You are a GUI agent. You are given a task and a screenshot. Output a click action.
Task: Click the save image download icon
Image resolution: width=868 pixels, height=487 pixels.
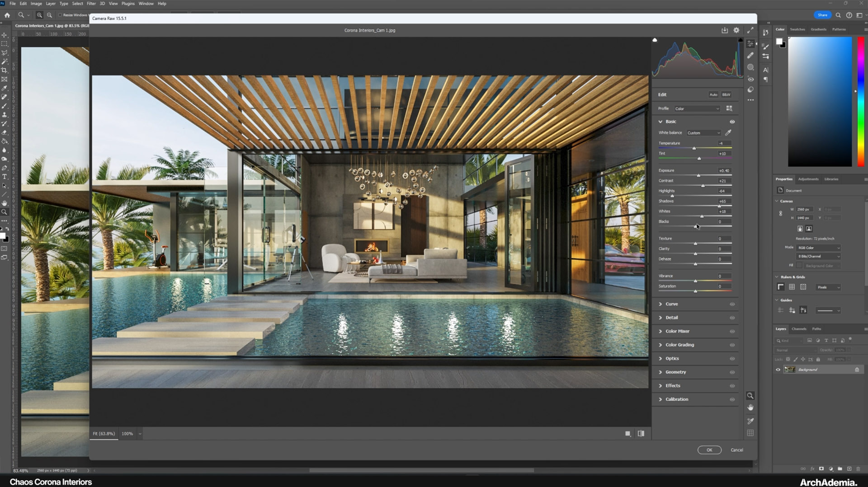click(x=725, y=30)
